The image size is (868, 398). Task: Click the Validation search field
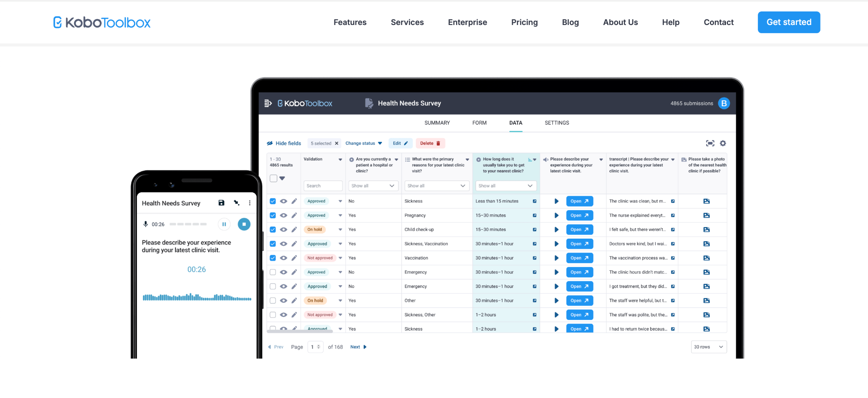pos(323,186)
